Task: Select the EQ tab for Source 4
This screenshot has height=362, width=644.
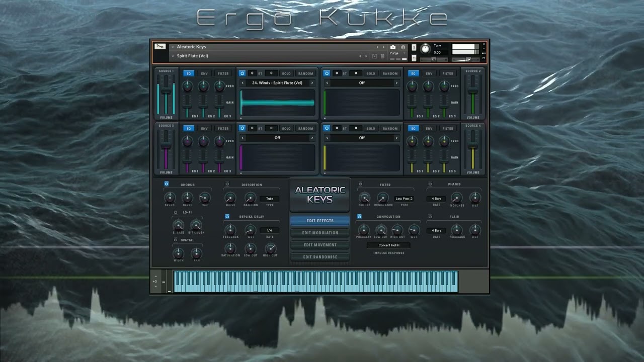Action: tap(414, 128)
